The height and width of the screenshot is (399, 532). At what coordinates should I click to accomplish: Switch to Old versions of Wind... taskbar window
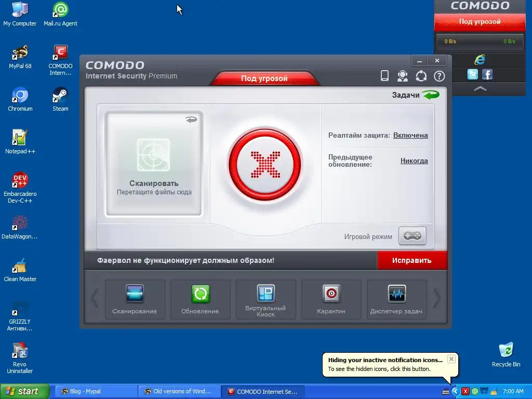179,391
